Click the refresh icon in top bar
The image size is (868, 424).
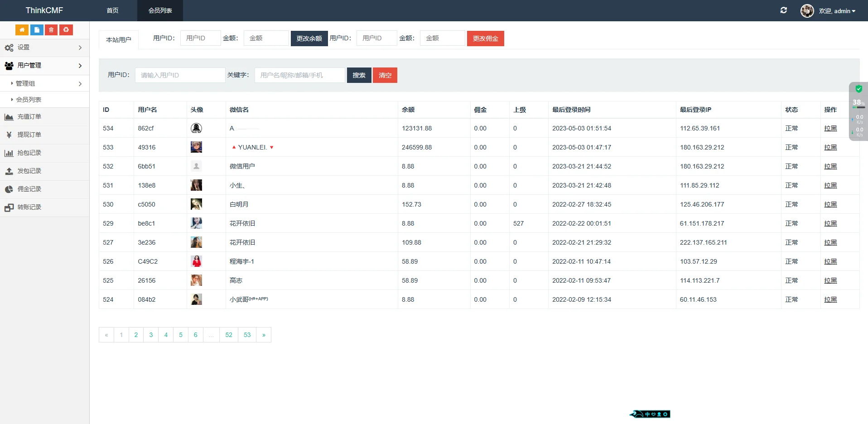(x=783, y=10)
